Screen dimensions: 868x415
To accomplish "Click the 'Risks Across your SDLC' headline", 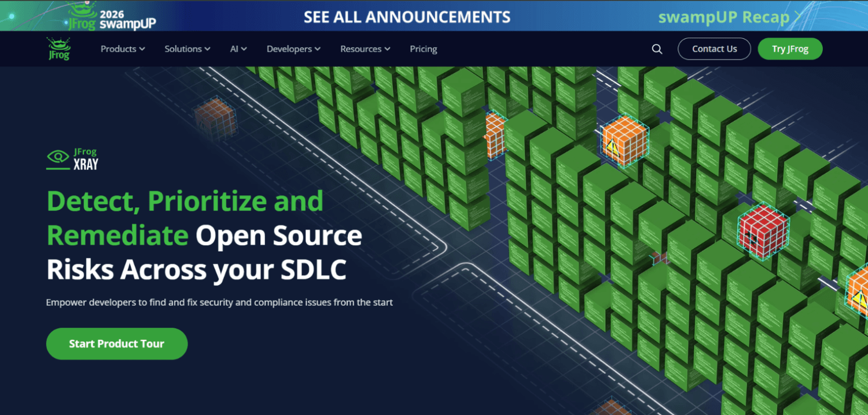I will pyautogui.click(x=196, y=270).
